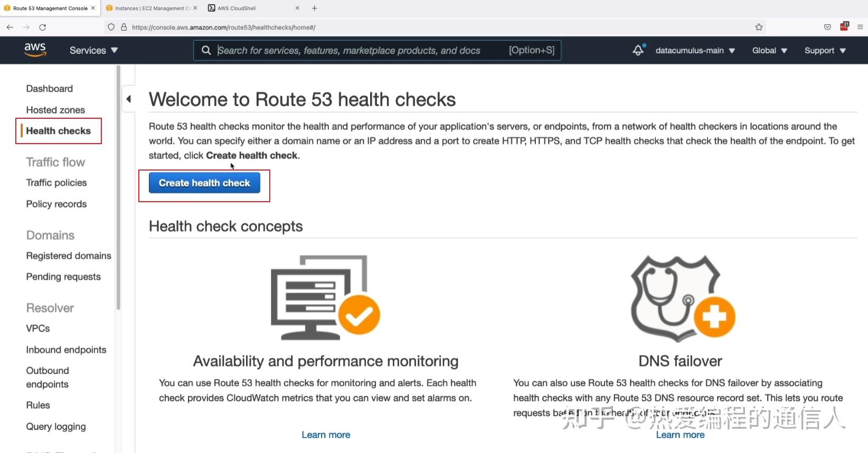Close the Route 53 Management Console tab
The width and height of the screenshot is (868, 453).
[x=93, y=8]
